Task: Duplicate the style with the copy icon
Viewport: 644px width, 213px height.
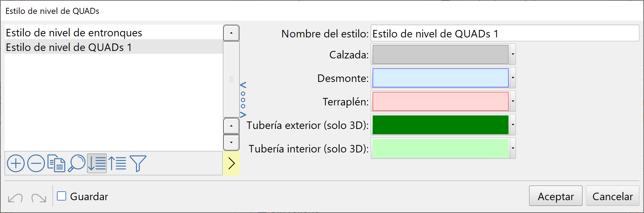Action: click(57, 163)
